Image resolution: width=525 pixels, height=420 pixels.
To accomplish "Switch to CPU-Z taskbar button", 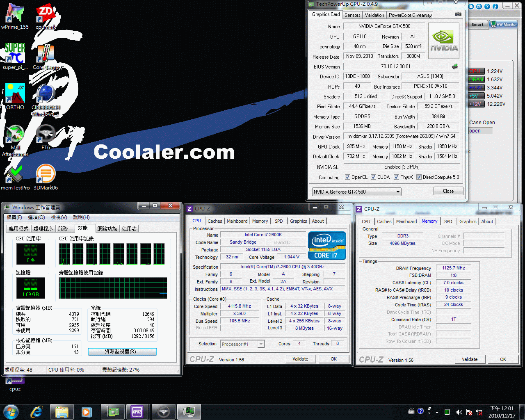I will 137,412.
